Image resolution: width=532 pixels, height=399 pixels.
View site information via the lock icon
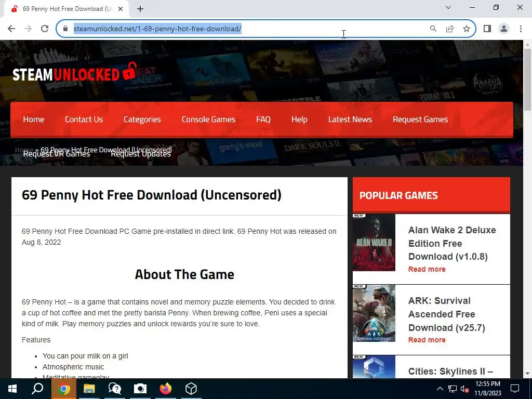pos(65,29)
